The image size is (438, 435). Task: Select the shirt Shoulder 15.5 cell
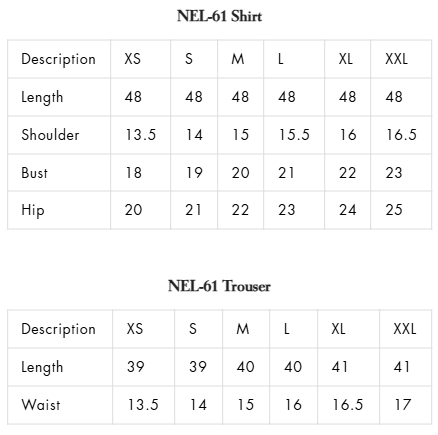point(294,135)
